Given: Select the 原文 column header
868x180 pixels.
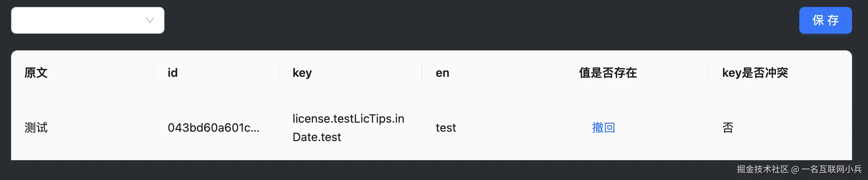Looking at the screenshot, I should pyautogui.click(x=36, y=73).
